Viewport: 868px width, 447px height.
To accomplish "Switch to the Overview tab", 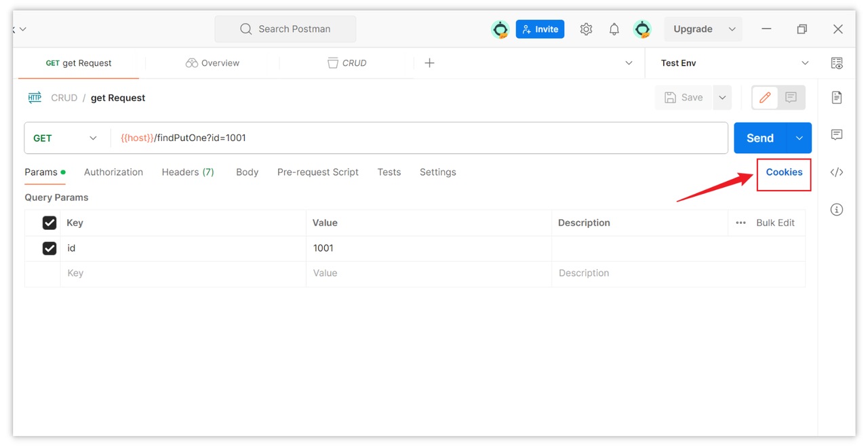I will [212, 63].
